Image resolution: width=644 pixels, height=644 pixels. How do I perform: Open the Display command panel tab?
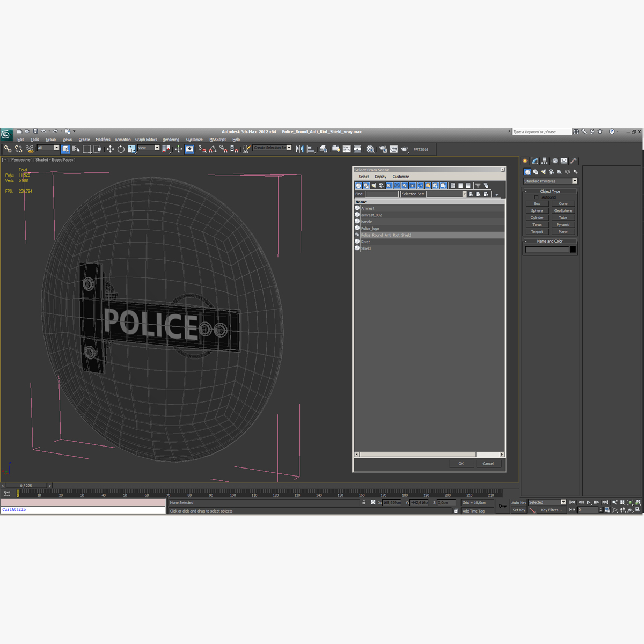[x=564, y=160]
